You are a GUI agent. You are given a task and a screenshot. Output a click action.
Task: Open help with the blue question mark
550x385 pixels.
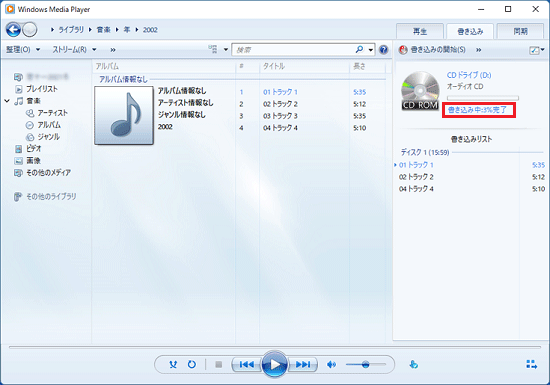(x=384, y=50)
